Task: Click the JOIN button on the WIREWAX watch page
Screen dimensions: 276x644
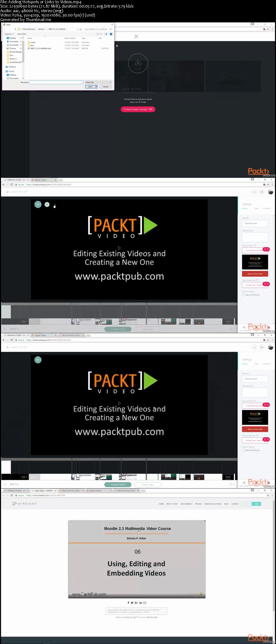Action: coord(256,504)
